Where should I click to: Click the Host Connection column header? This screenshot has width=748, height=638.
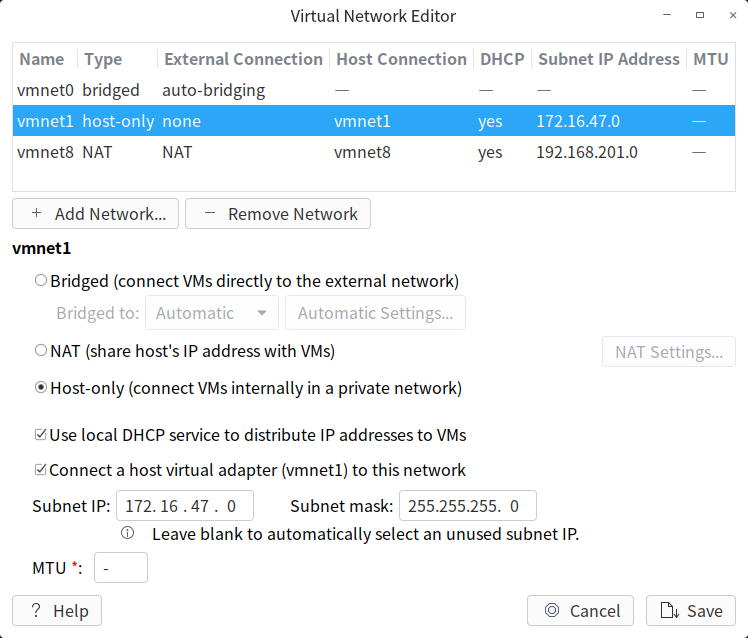(x=401, y=59)
